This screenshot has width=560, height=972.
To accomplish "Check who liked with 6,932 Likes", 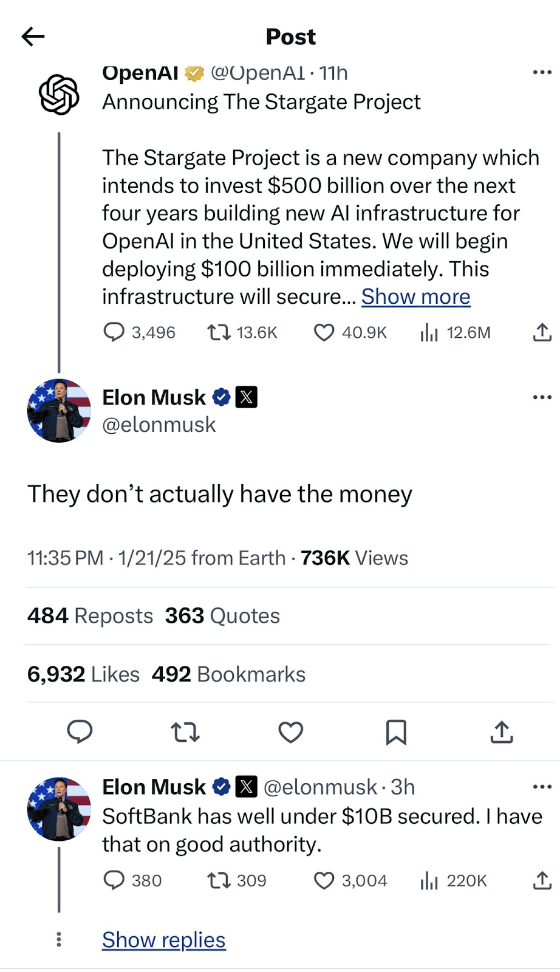I will pos(83,673).
